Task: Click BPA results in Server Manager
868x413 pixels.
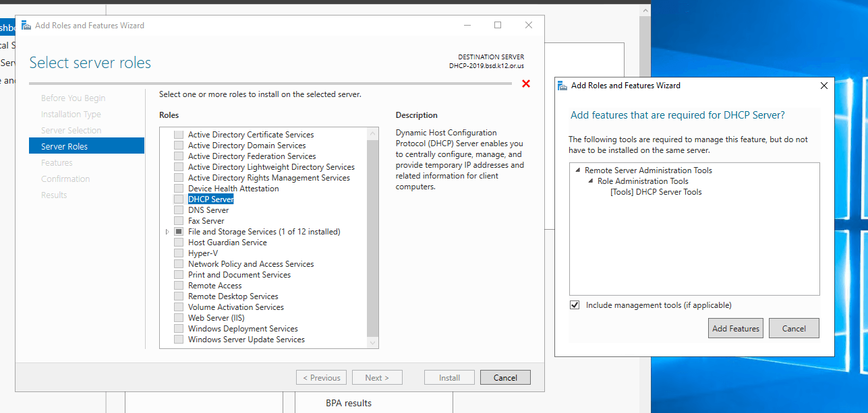Action: tap(349, 403)
